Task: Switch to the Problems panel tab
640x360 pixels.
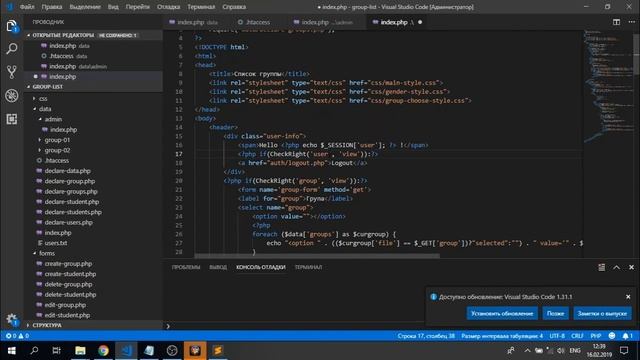Action: 186,267
